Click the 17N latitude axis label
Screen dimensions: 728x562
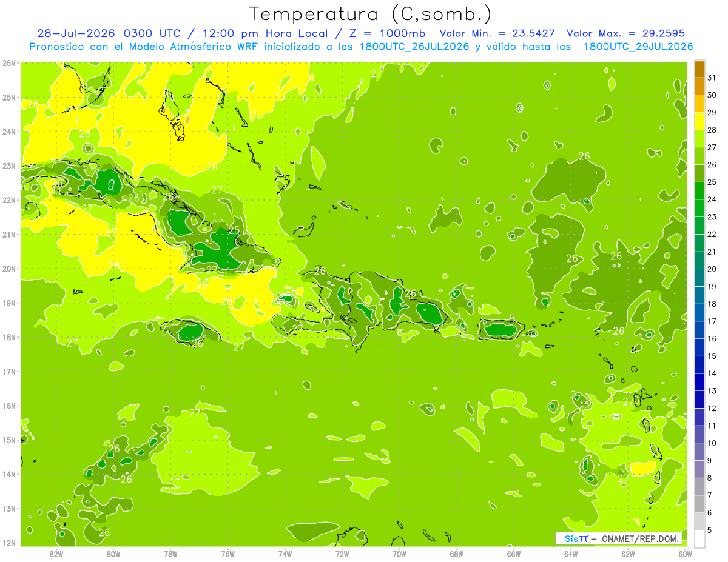click(x=9, y=371)
